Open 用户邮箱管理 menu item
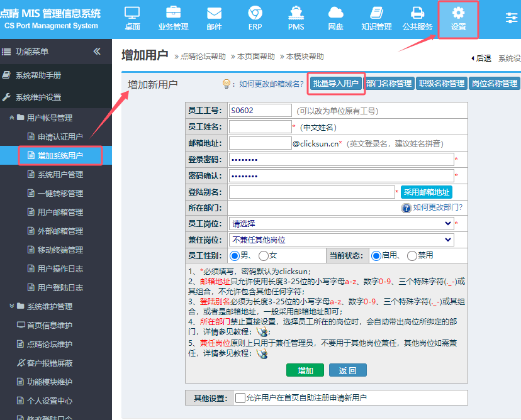 click(60, 212)
